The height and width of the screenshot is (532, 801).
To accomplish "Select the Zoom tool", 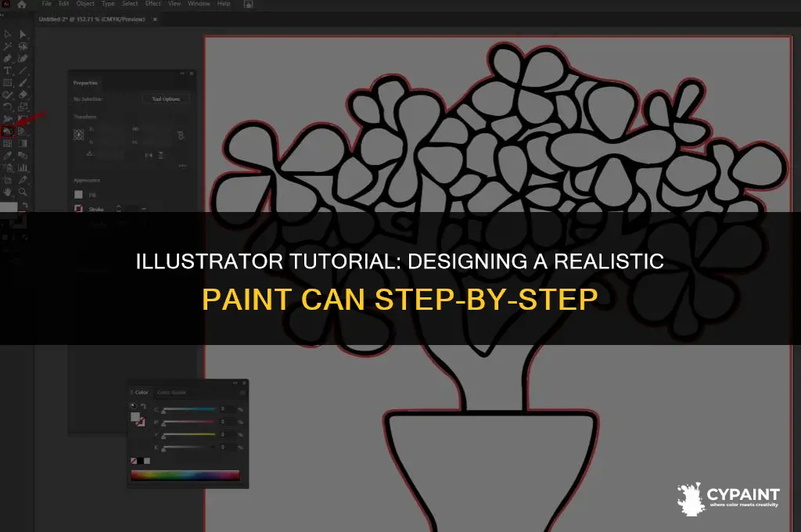I will pos(23,192).
